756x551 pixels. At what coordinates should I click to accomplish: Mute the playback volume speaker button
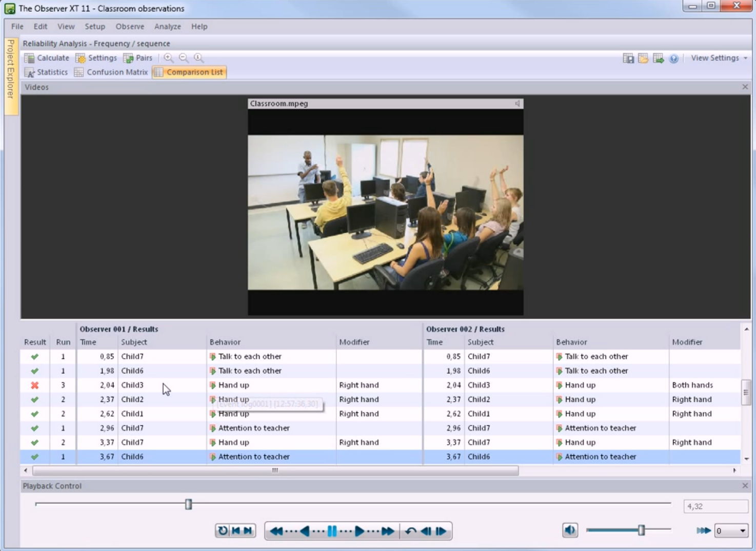570,530
